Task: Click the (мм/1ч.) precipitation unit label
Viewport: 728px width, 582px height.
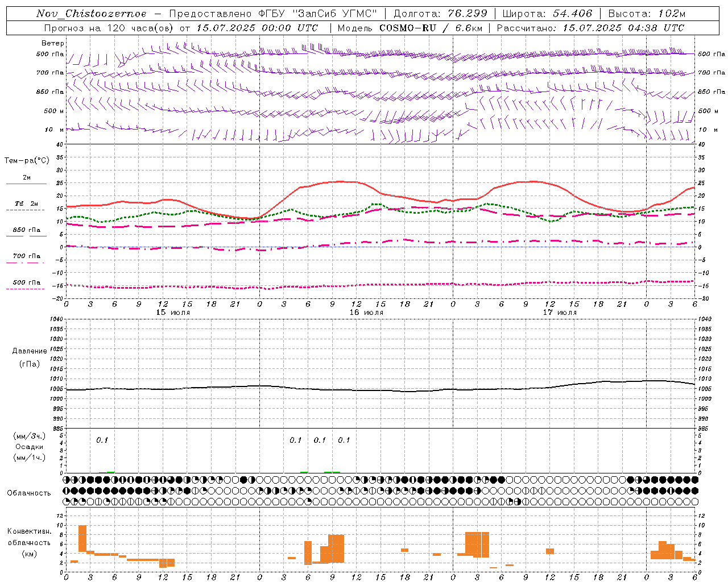Action: pyautogui.click(x=30, y=458)
